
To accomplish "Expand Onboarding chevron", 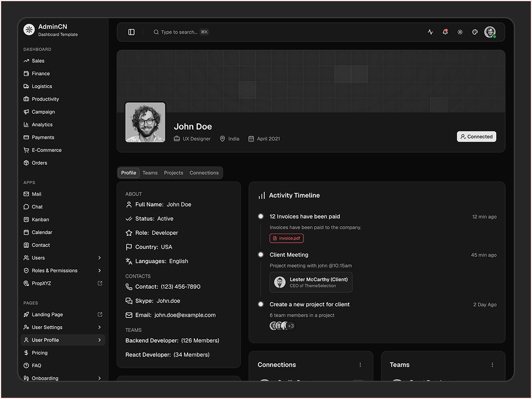I will [x=99, y=378].
